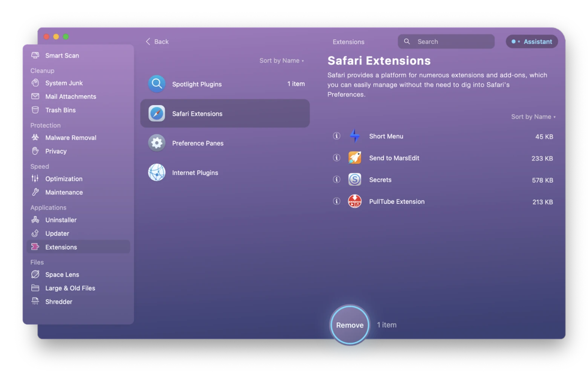
Task: Open the Uninstaller section
Action: [x=61, y=220]
